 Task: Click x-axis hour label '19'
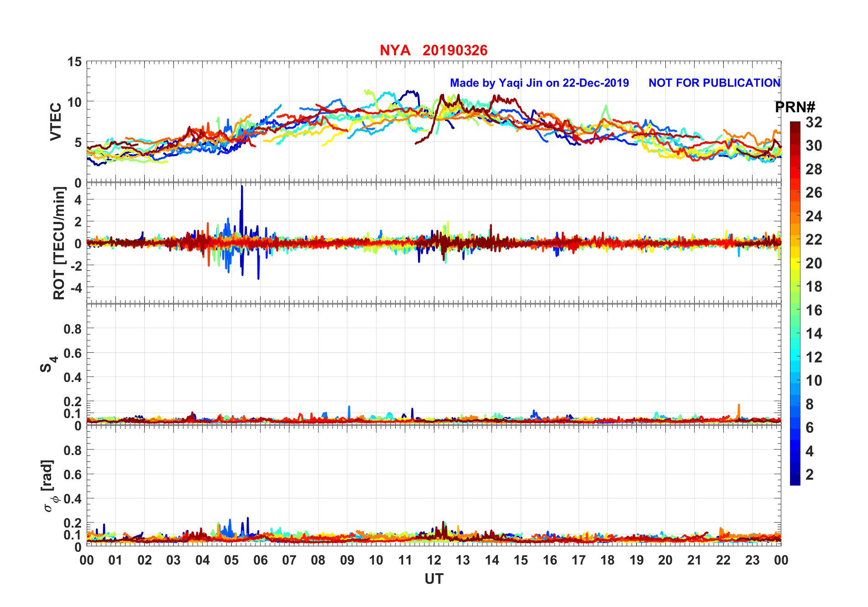pyautogui.click(x=637, y=560)
